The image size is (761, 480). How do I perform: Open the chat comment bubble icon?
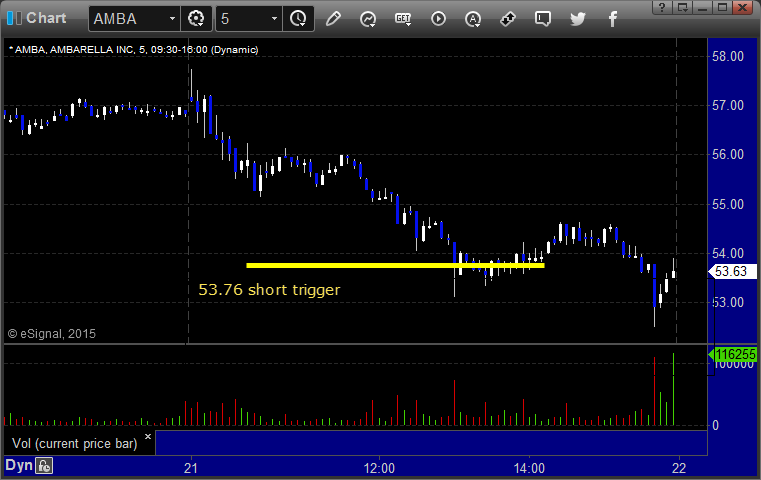point(543,19)
